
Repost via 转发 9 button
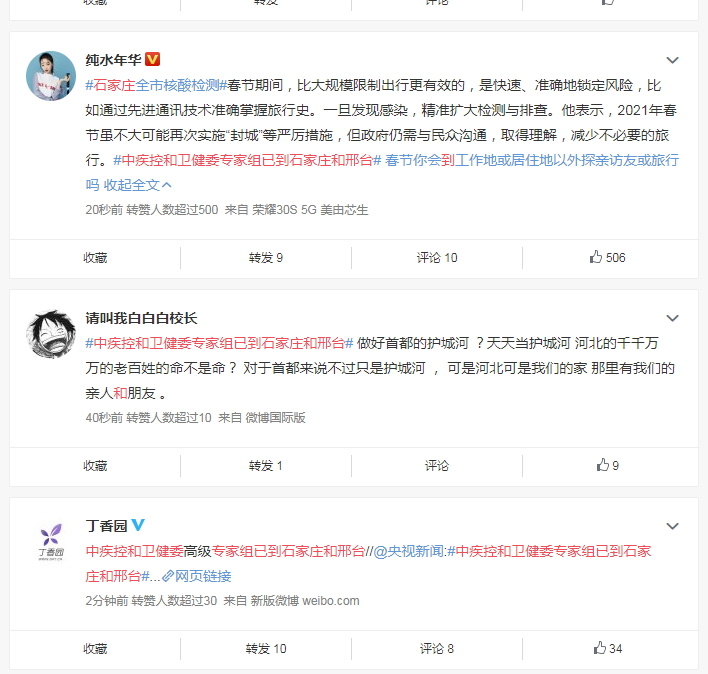tap(266, 257)
